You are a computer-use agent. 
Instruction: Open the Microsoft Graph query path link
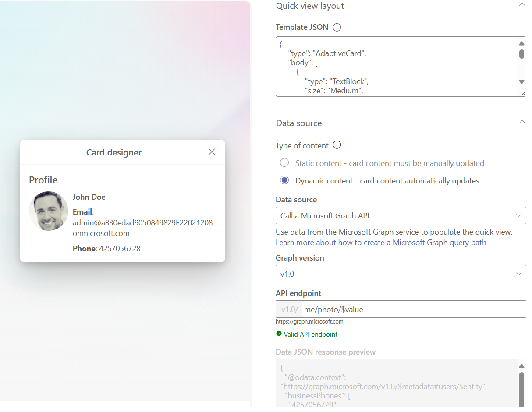(381, 242)
